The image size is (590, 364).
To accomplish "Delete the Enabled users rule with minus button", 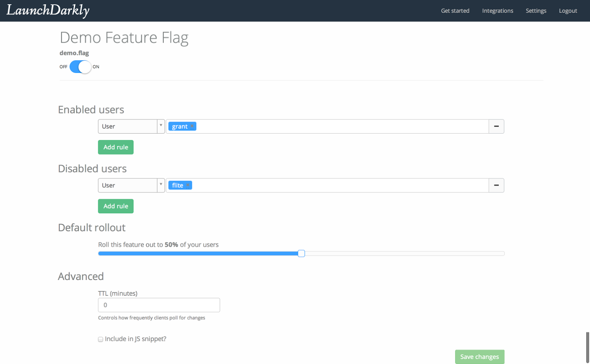I will click(496, 126).
